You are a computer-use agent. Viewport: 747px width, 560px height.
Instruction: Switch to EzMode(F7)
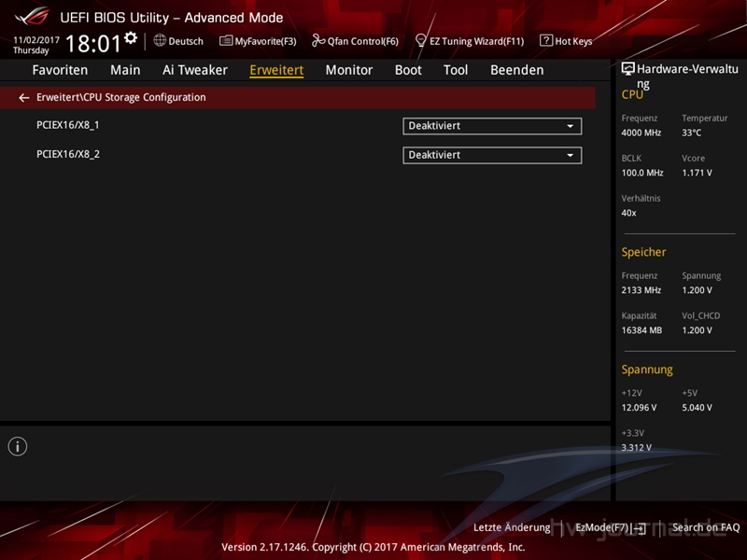tap(610, 527)
